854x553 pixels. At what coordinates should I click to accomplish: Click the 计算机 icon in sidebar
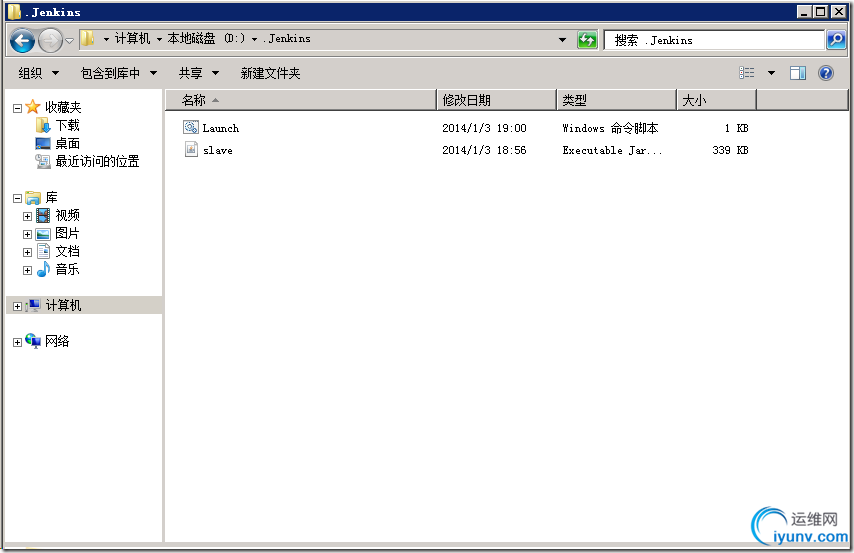33,305
